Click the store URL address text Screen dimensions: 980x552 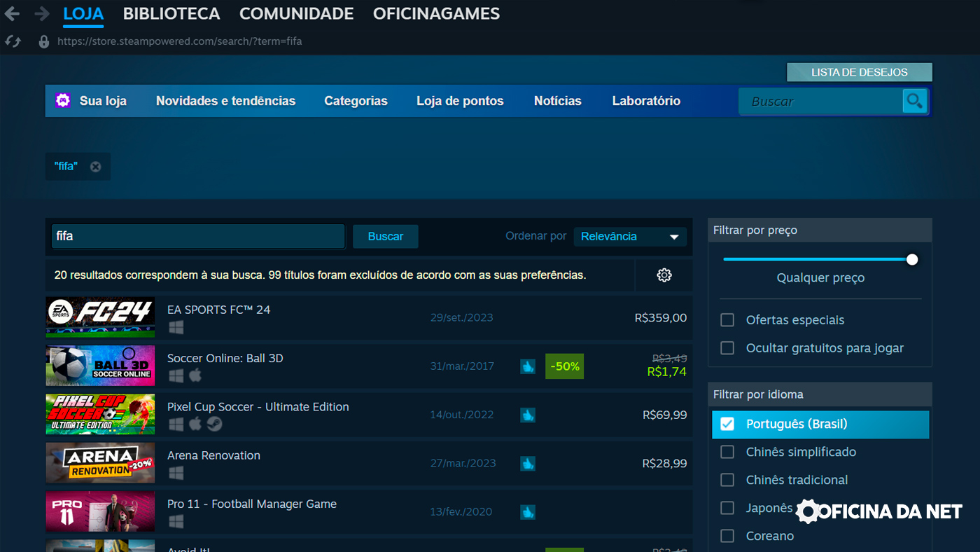(180, 41)
